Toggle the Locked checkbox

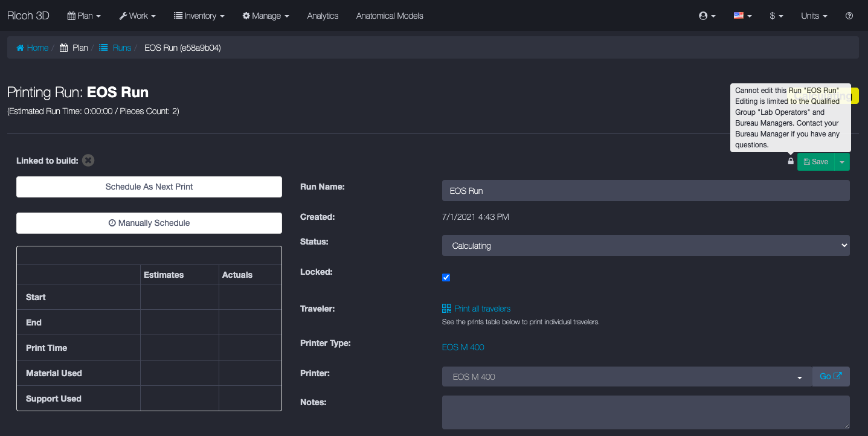[x=446, y=277]
